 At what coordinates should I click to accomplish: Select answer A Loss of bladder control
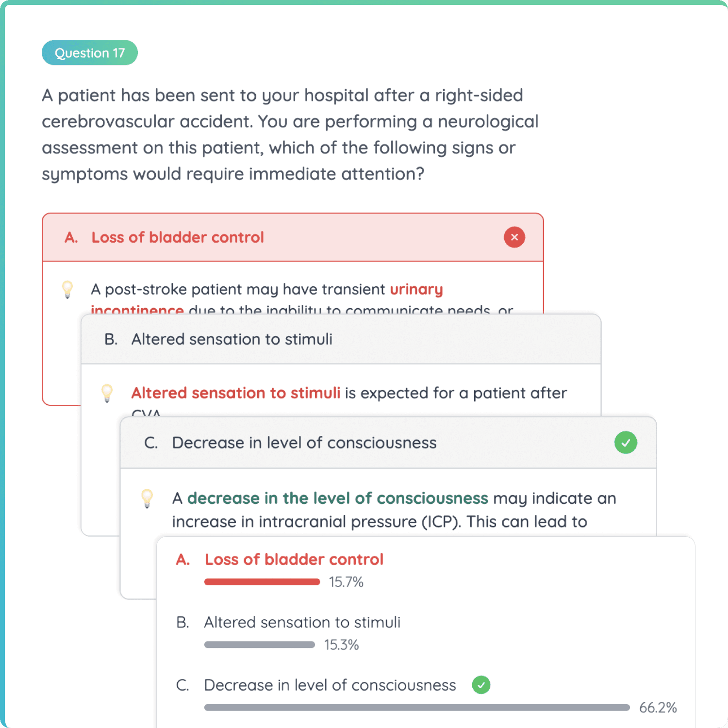click(x=177, y=237)
